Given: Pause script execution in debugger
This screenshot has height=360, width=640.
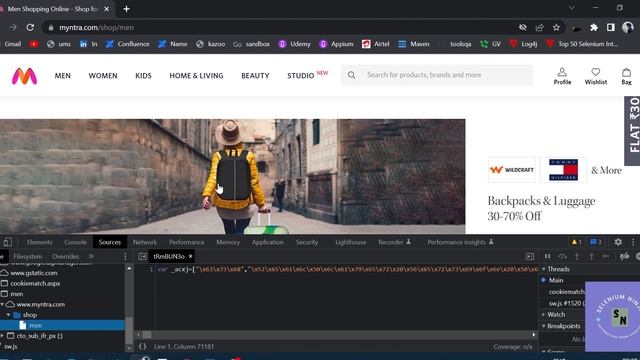Looking at the screenshot, I should pos(547,256).
